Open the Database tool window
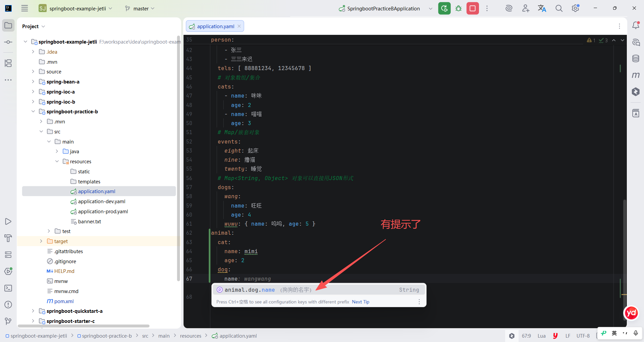Viewport: 644px width, 342px height. click(636, 59)
